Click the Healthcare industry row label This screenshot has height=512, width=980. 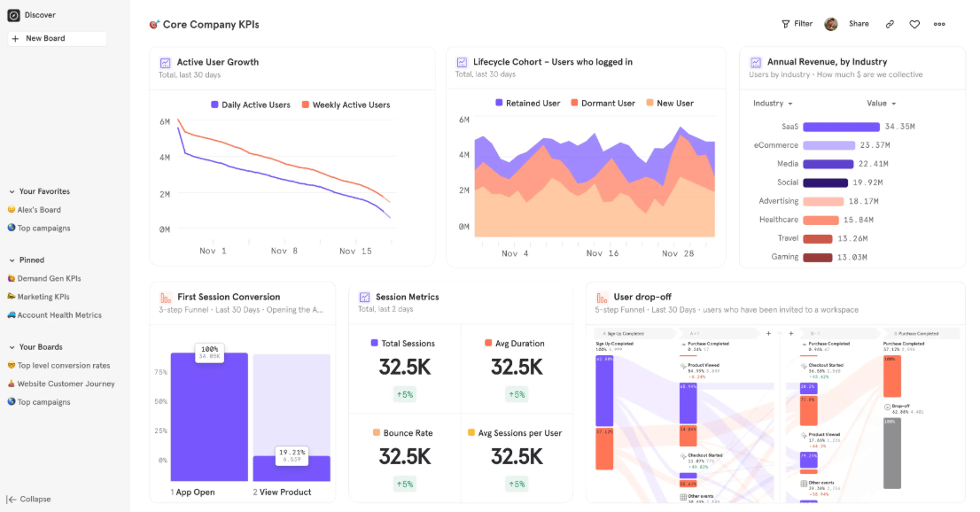pyautogui.click(x=778, y=220)
